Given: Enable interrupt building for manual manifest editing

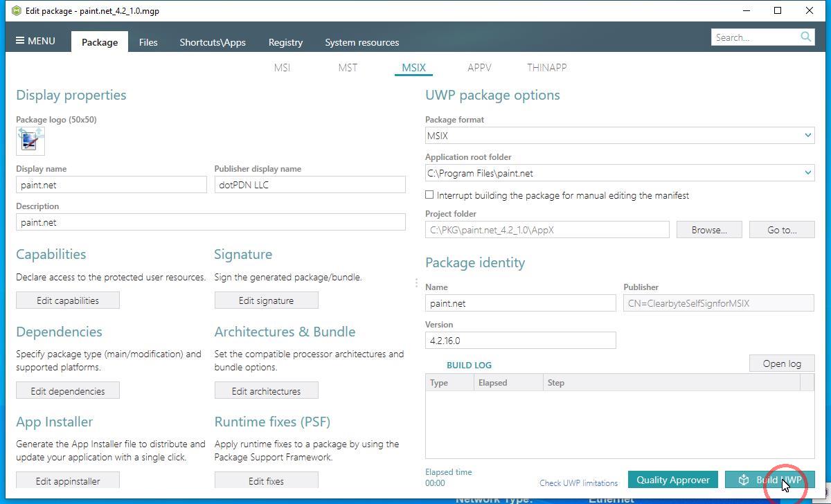Looking at the screenshot, I should tap(430, 195).
